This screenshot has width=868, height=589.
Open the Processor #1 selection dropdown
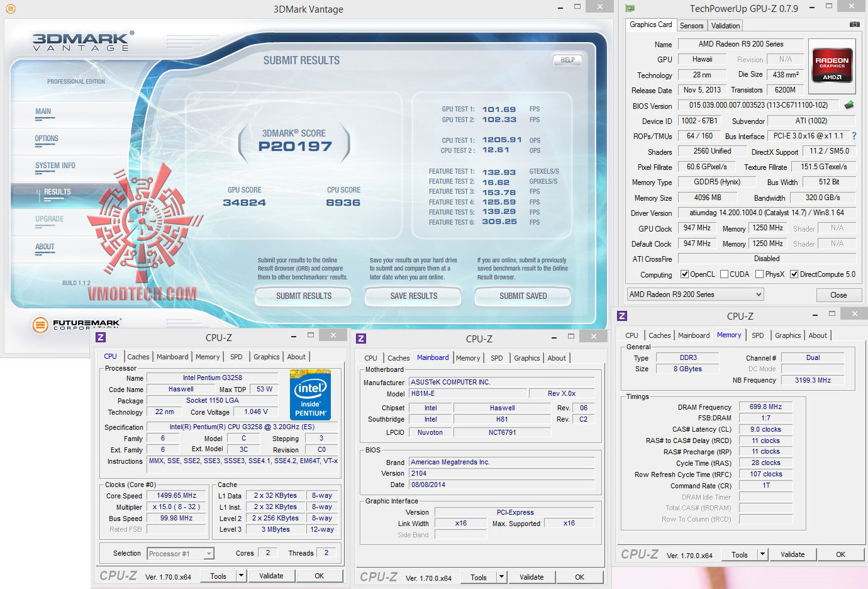coord(181,554)
